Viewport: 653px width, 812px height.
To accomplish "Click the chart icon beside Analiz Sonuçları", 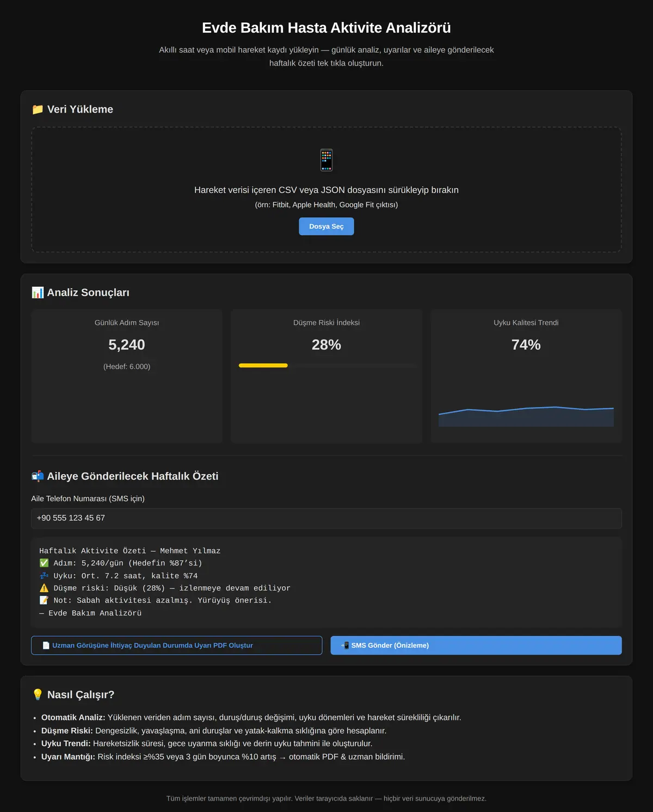I will [x=38, y=293].
